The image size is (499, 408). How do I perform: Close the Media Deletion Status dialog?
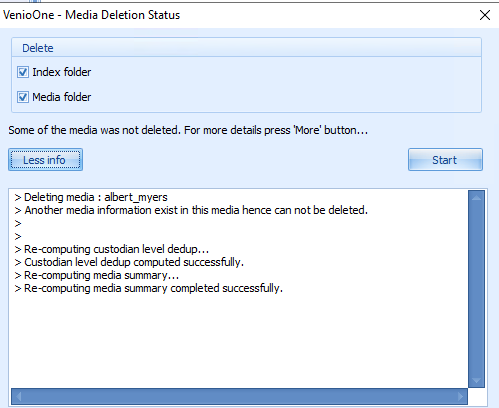485,15
